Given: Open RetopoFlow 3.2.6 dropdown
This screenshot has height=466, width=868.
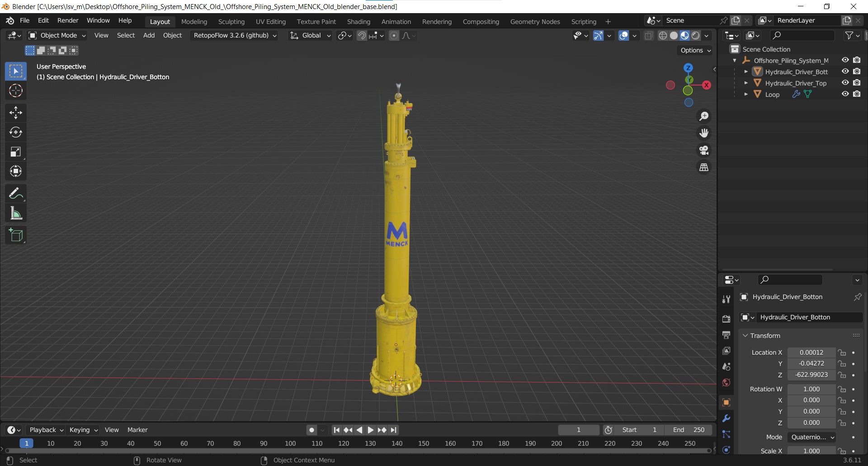Looking at the screenshot, I should tap(235, 35).
